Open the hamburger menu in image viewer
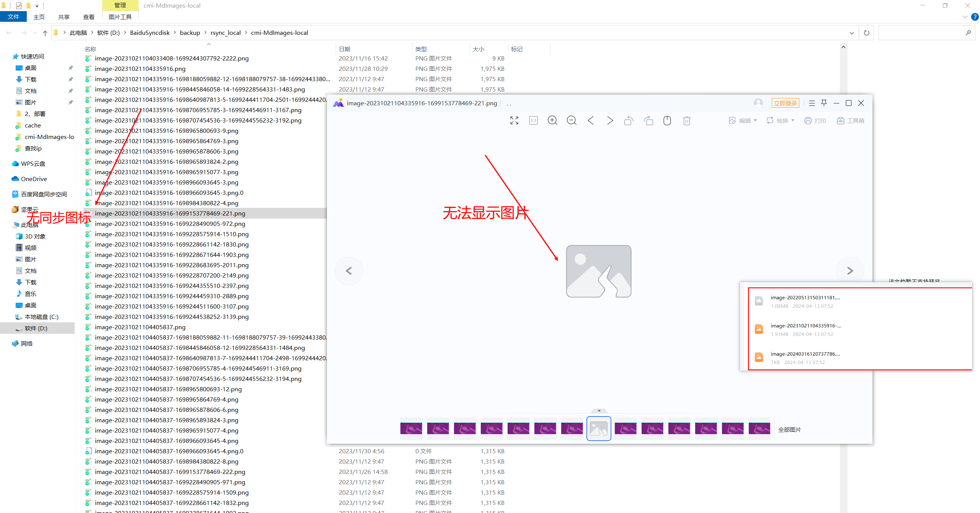 [x=812, y=103]
